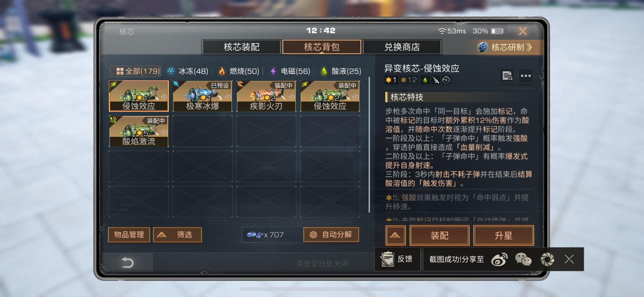Image resolution: width=644 pixels, height=297 pixels.
Task: Expand the up-arrow panel beside 装配
Action: [x=395, y=236]
